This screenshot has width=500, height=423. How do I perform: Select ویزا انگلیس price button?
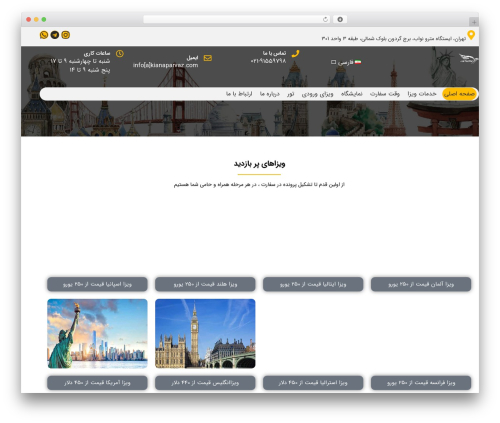coord(205,383)
